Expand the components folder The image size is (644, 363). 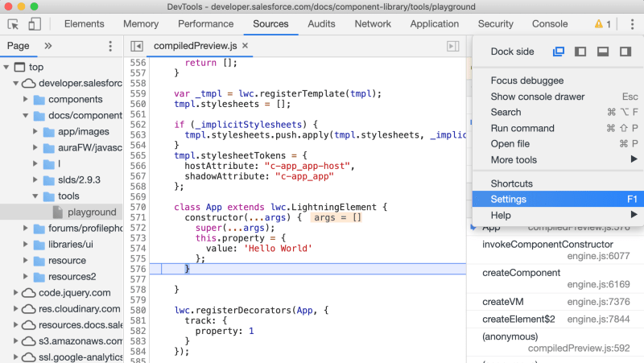(26, 99)
